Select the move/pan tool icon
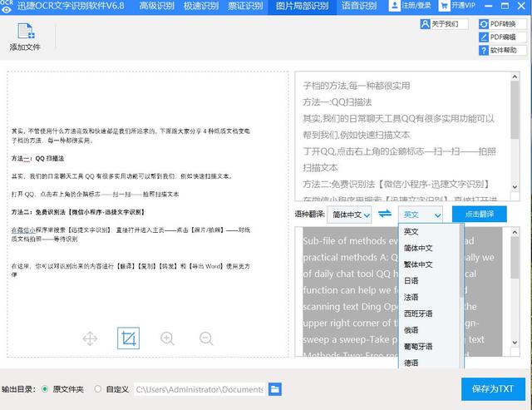532x410 pixels. 90,338
